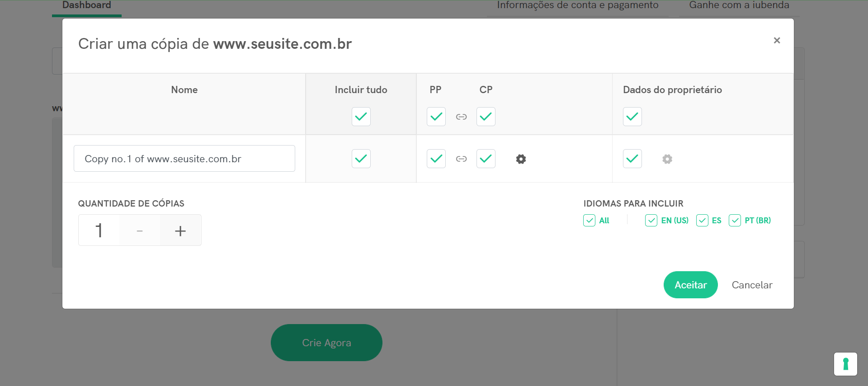Close the copy dialog with the X

(x=777, y=40)
